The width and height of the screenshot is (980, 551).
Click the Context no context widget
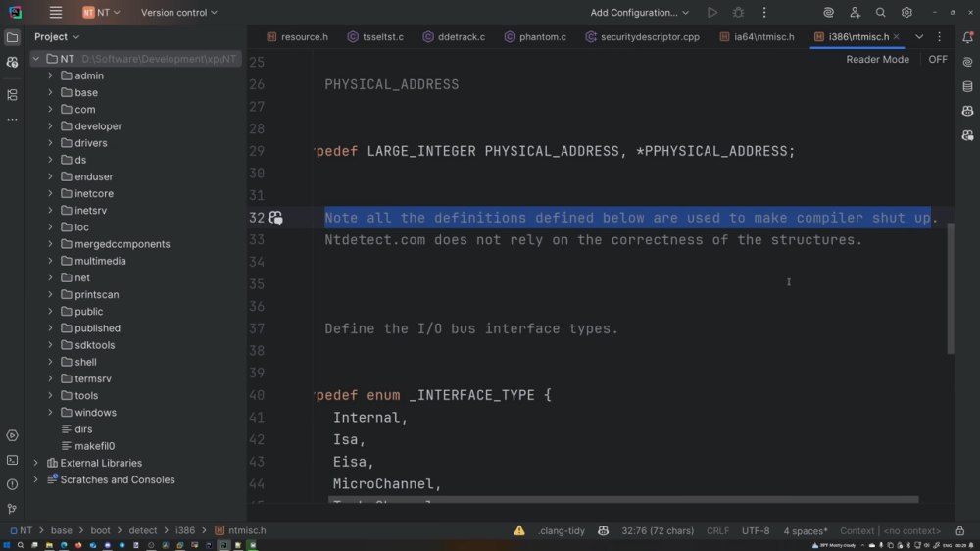[890, 531]
